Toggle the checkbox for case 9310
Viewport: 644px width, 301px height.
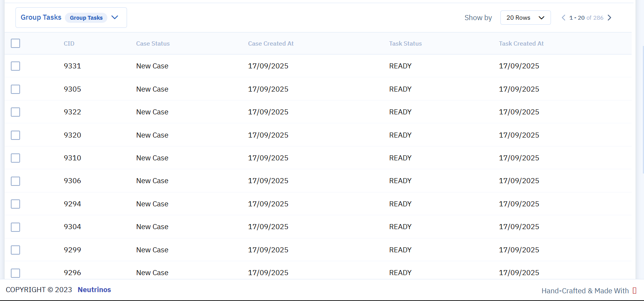coord(15,158)
